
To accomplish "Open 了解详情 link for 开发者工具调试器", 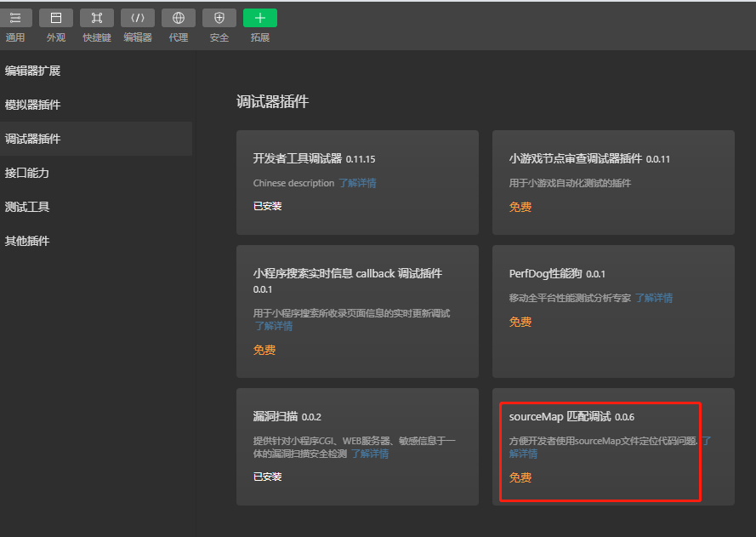I will pyautogui.click(x=357, y=183).
